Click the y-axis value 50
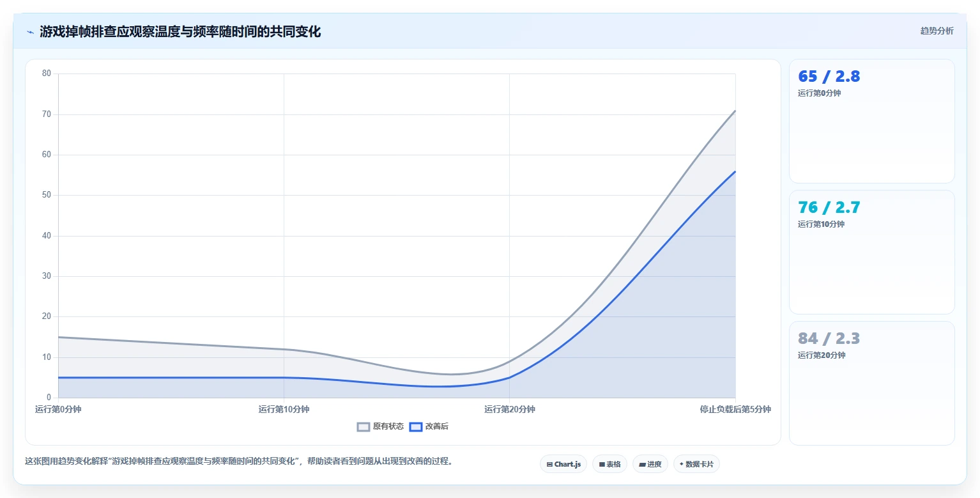The image size is (980, 498). [47, 195]
